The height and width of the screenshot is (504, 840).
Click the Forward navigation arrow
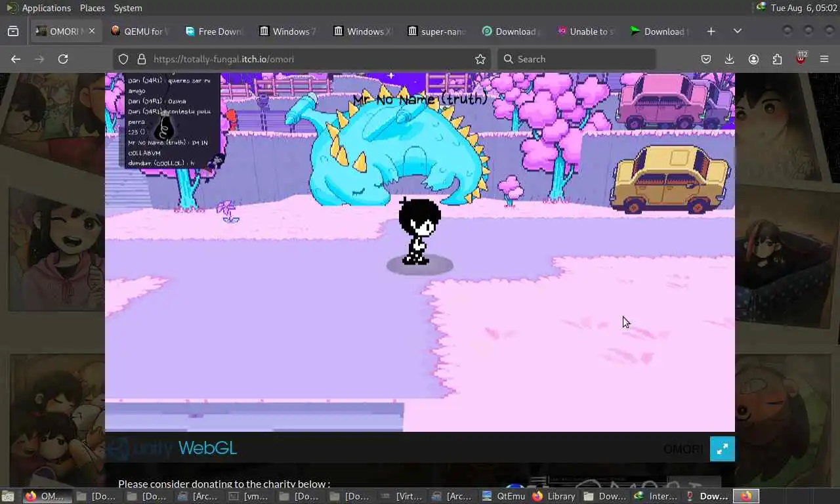39,59
